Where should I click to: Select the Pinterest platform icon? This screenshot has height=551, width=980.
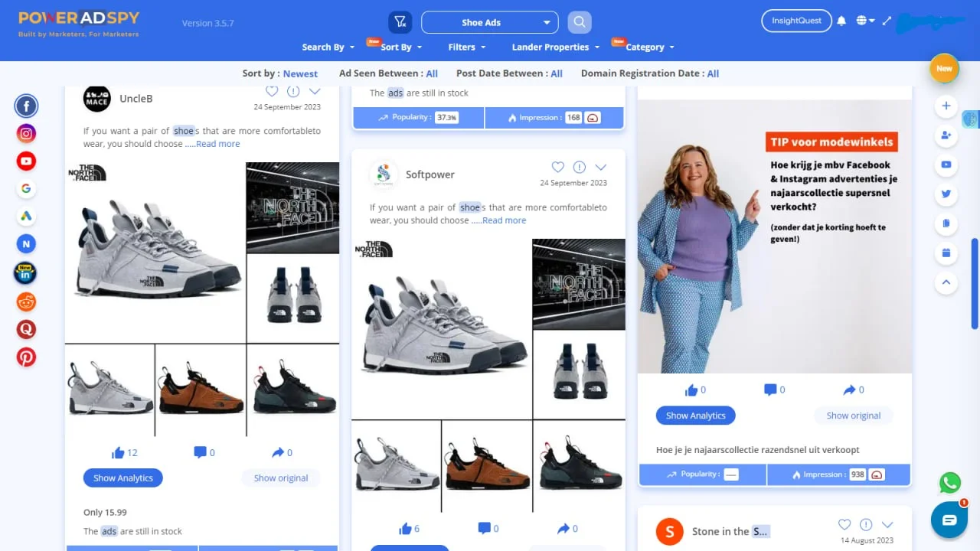27,357
